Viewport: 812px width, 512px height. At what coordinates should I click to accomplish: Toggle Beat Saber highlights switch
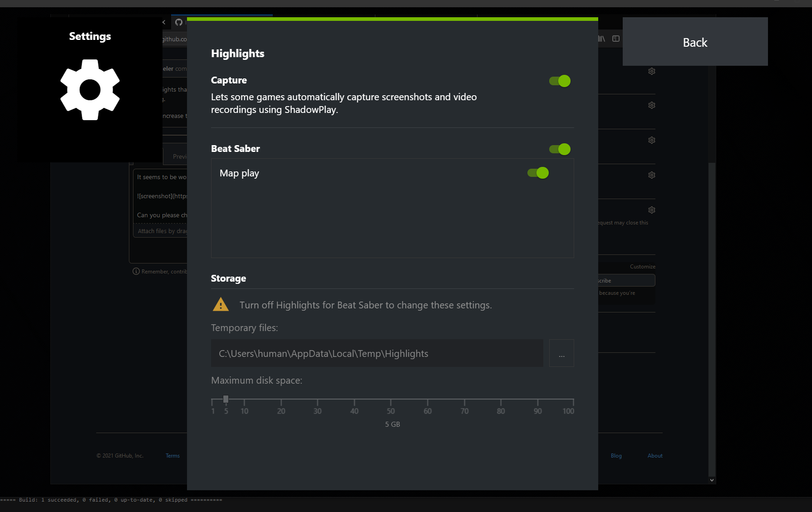point(560,149)
